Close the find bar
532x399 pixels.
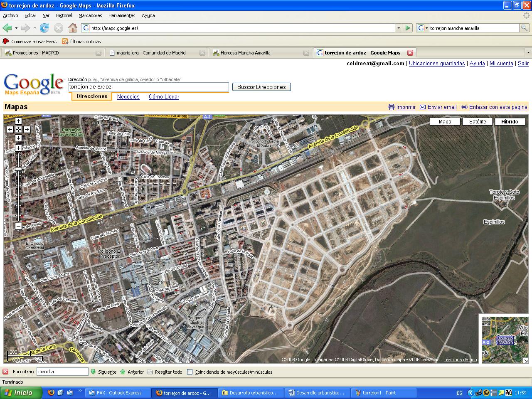(x=5, y=372)
